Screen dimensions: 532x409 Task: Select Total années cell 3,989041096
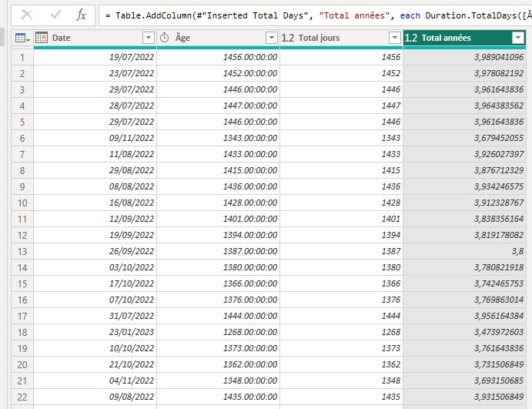point(464,57)
